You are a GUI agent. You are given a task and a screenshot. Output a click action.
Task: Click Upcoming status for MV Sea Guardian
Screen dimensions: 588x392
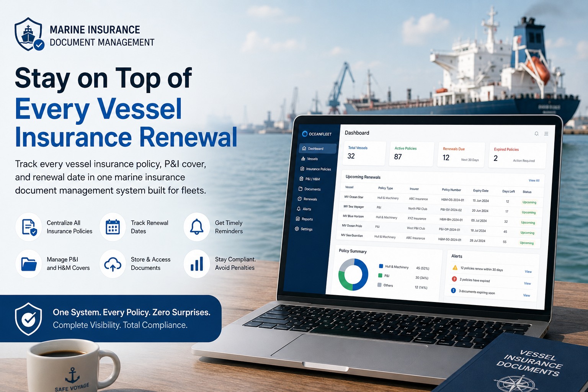[x=527, y=243]
